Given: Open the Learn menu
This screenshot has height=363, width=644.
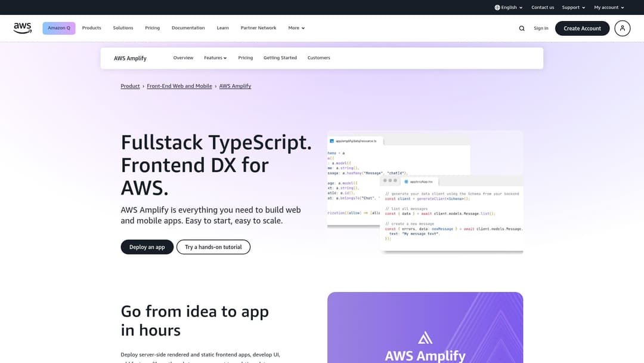Looking at the screenshot, I should (x=222, y=28).
